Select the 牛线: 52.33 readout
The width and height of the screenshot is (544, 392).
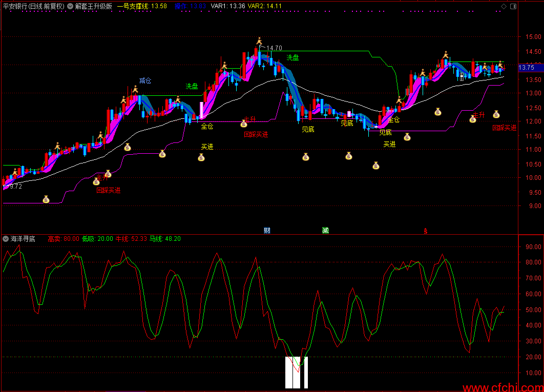pyautogui.click(x=131, y=239)
